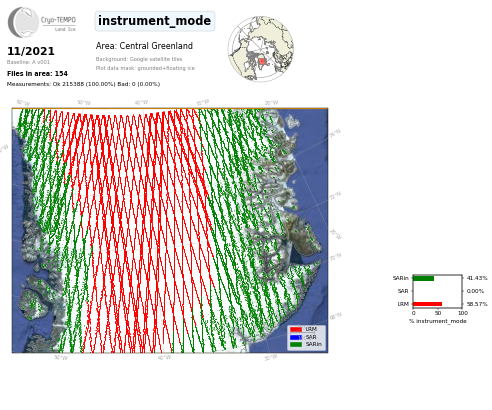
Task: Click the Plot data mask description text
Action: tap(145, 68)
